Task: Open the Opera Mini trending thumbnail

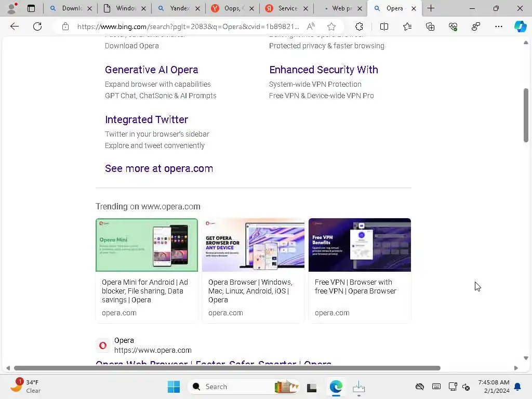Action: (147, 245)
